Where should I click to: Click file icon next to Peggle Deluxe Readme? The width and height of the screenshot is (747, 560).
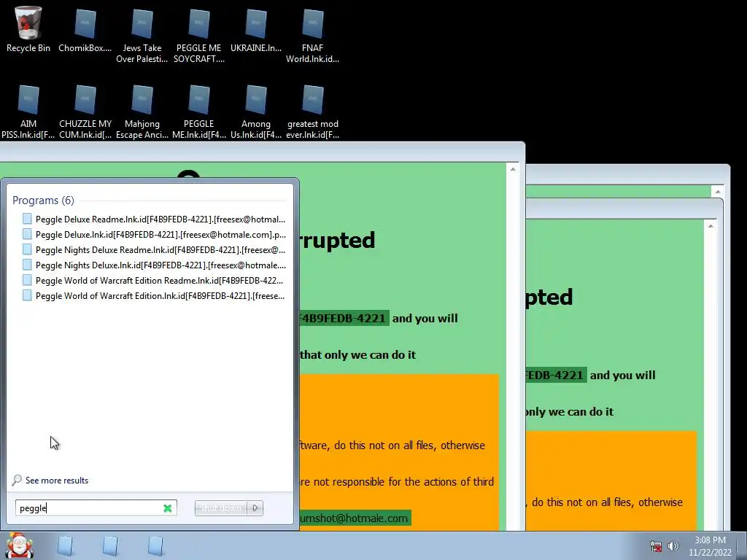(27, 219)
